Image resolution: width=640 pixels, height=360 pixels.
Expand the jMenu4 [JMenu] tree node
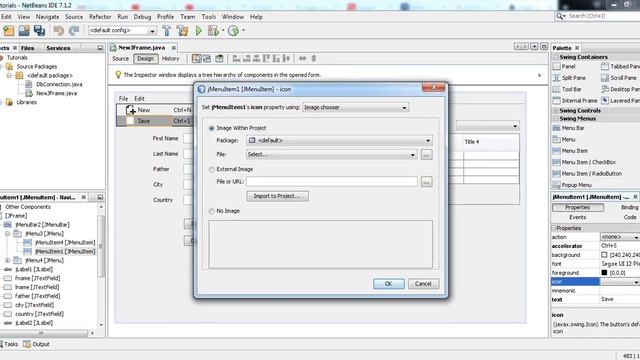(8, 260)
